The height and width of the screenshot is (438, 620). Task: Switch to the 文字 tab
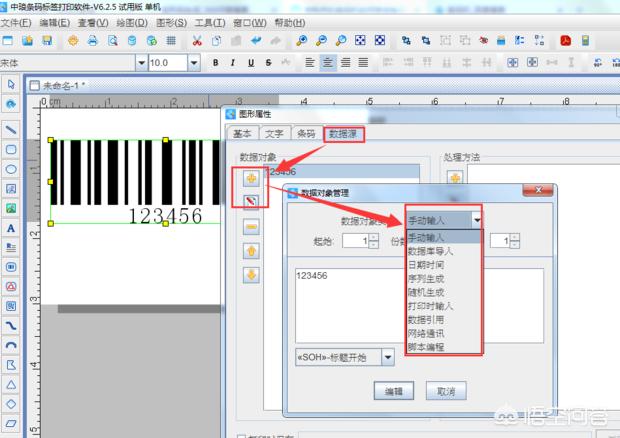(x=274, y=134)
